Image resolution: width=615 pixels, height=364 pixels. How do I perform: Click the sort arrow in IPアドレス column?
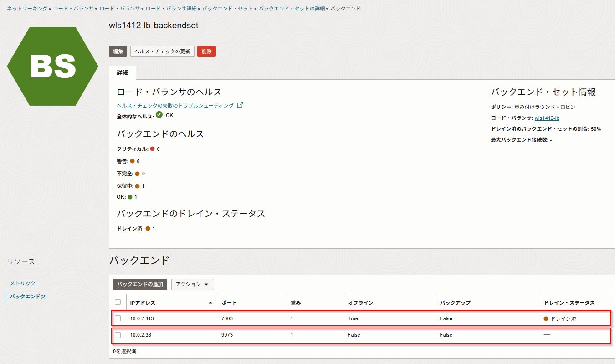coord(210,303)
